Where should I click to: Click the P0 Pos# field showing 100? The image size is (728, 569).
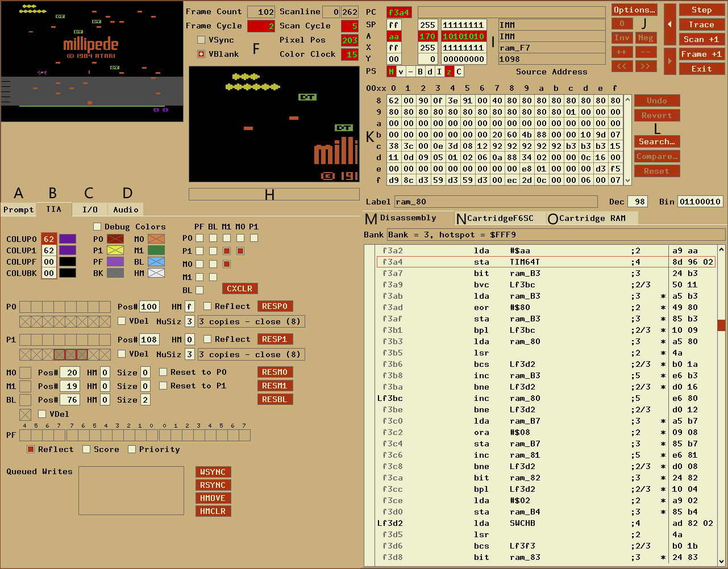pos(149,307)
